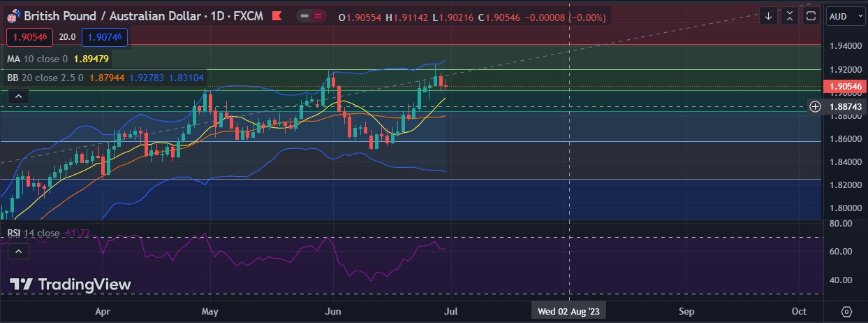Click the red sell price 1.90546 button
The height and width of the screenshot is (323, 868).
[x=29, y=37]
